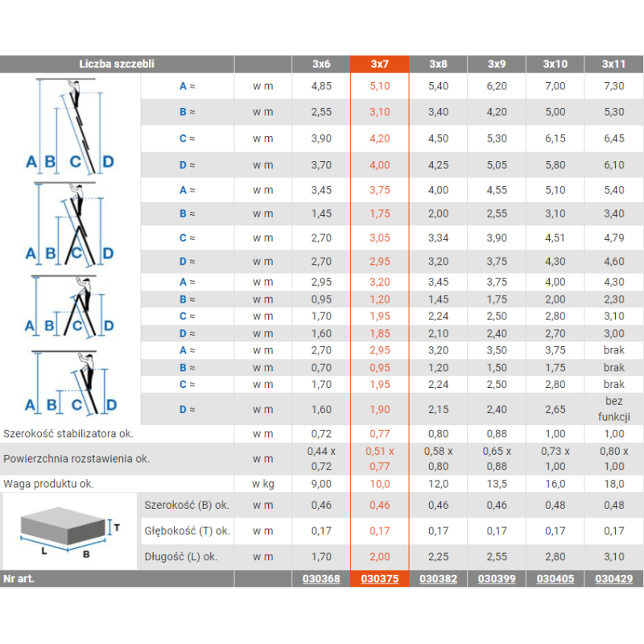This screenshot has width=644, height=644.
Task: Click 'Szerokość stabilizatora ok.' label
Action: 68,434
